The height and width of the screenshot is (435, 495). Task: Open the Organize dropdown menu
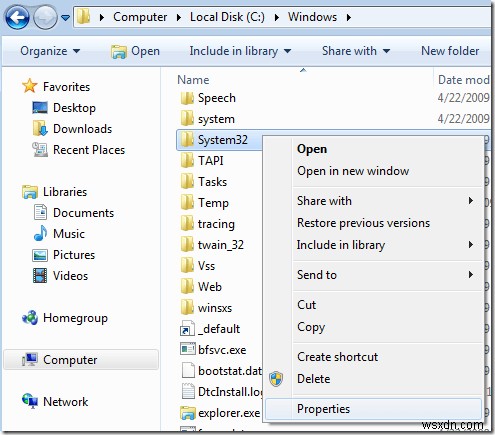(x=50, y=51)
